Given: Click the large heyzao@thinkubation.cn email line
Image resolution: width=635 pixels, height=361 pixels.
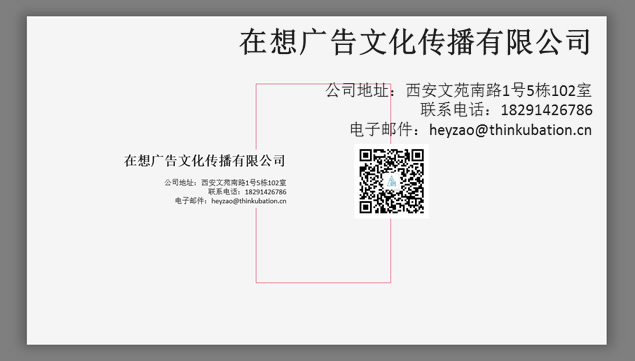Looking at the screenshot, I should pos(471,130).
